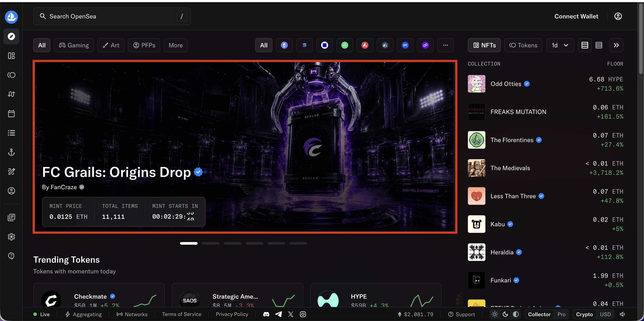The image size is (644, 321).
Task: Open the Swap arrows icon in sidebar
Action: [x=11, y=94]
